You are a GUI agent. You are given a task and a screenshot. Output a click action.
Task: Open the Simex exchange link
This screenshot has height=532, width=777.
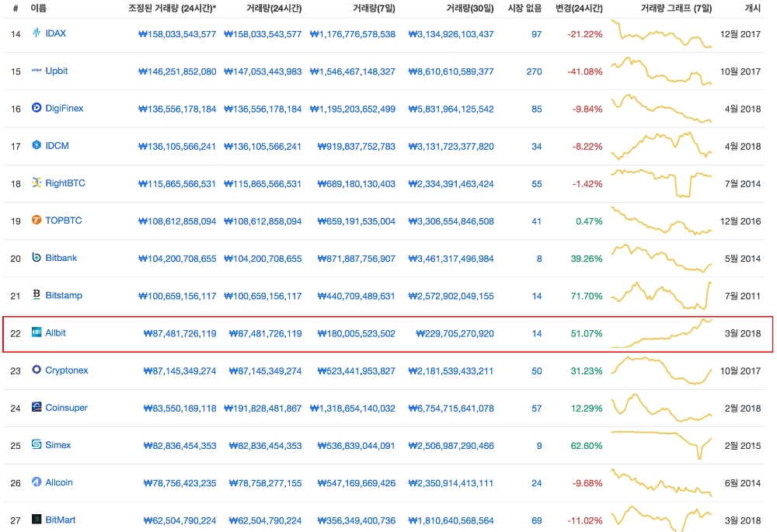click(x=58, y=445)
